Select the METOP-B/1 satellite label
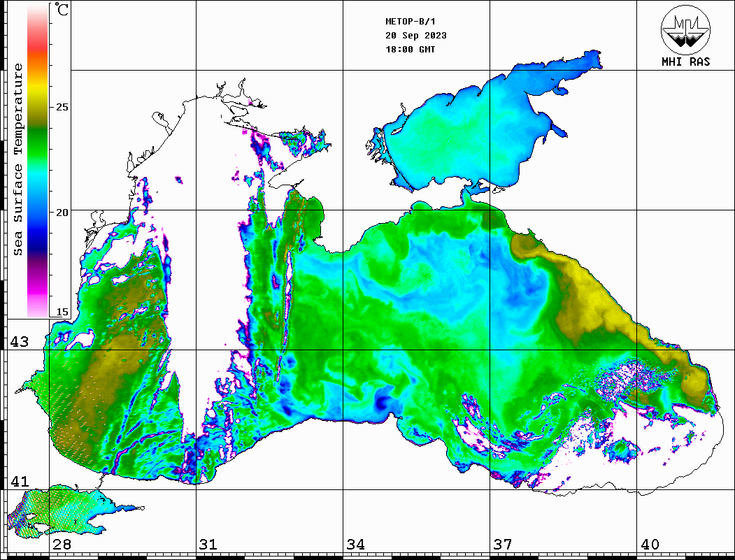 click(410, 22)
